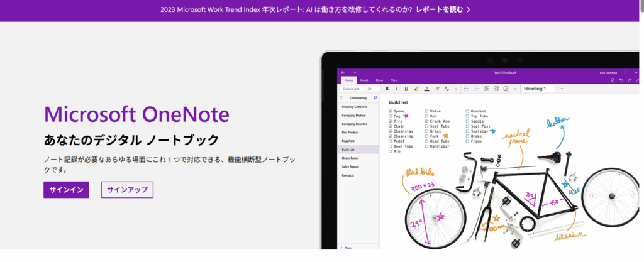Open the レポートを読む link in banner
This screenshot has width=644, height=262.
click(x=443, y=9)
